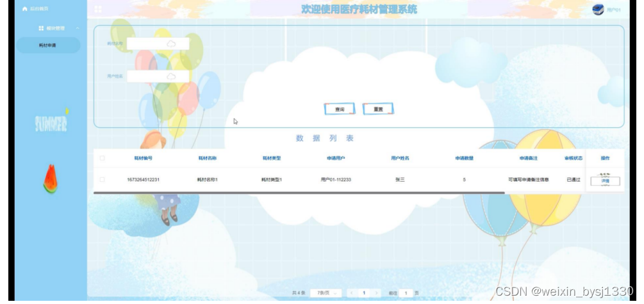Select 耗材申请 menu item
644x304 pixels.
click(48, 45)
